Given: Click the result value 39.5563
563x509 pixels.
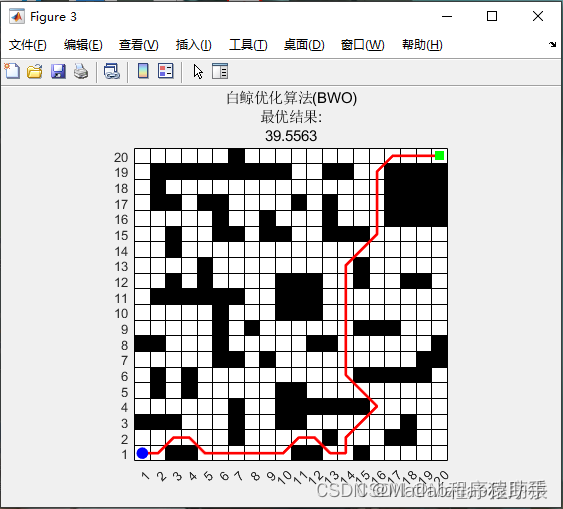Looking at the screenshot, I should pos(291,136).
